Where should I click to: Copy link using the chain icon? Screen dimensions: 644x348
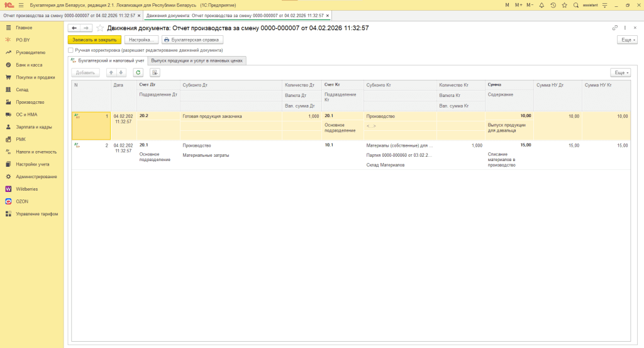615,28
